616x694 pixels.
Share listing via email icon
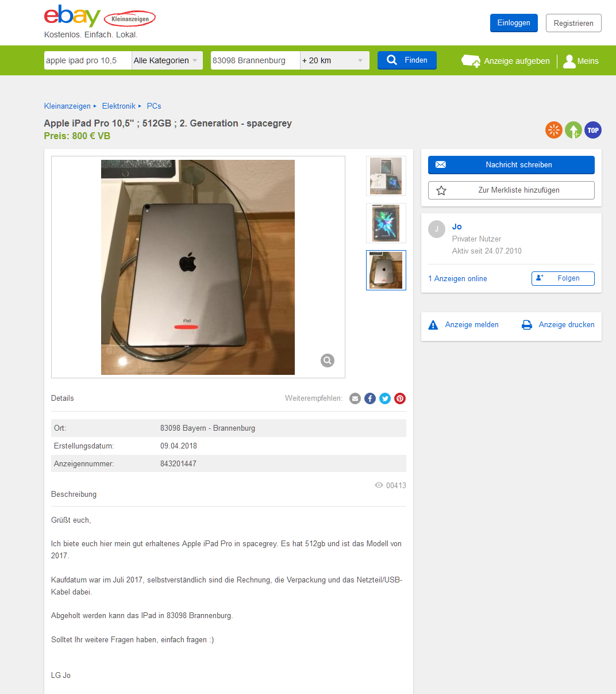(355, 398)
